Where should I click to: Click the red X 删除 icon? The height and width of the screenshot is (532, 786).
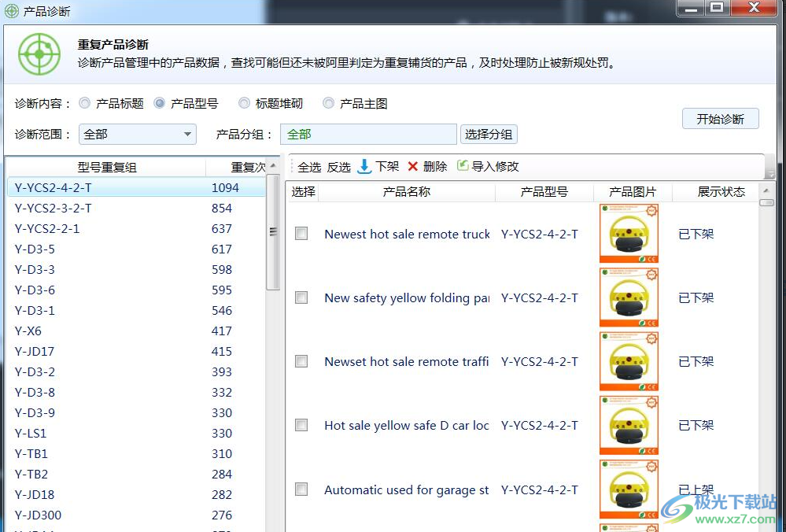pyautogui.click(x=412, y=166)
